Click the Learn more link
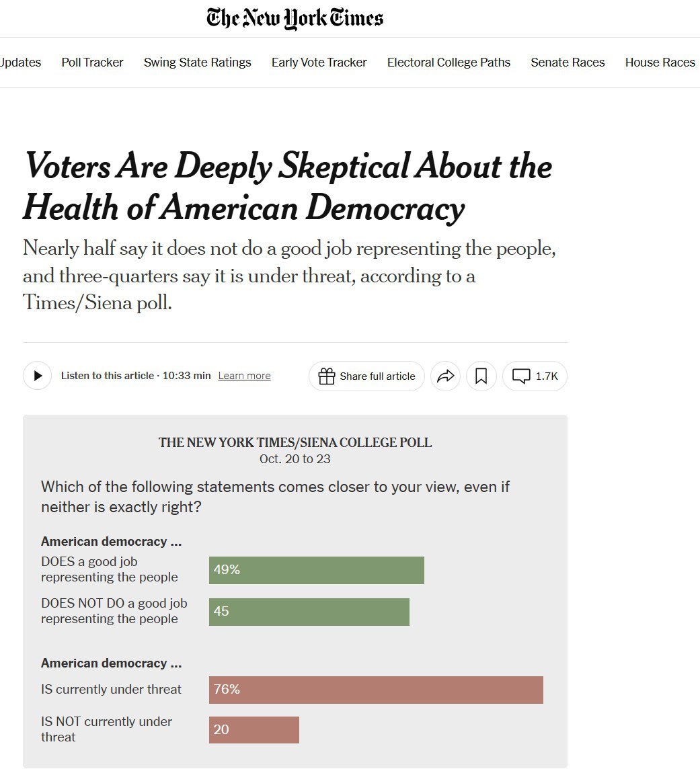The height and width of the screenshot is (771, 700). coord(244,376)
